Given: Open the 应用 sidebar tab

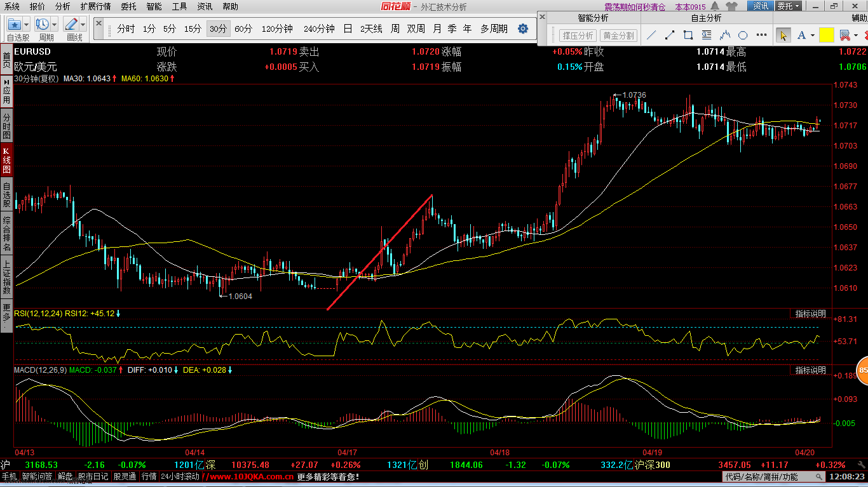Looking at the screenshot, I should (x=6, y=91).
